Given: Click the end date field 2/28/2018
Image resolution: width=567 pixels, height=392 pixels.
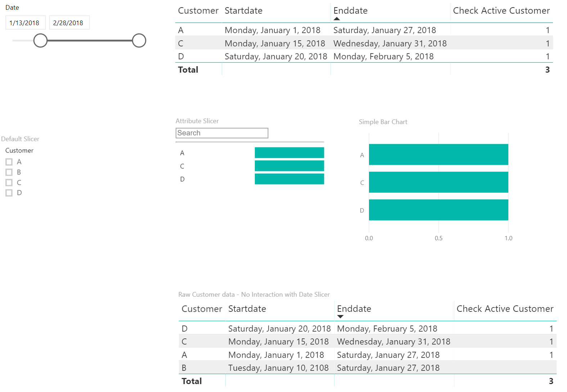Looking at the screenshot, I should point(69,23).
